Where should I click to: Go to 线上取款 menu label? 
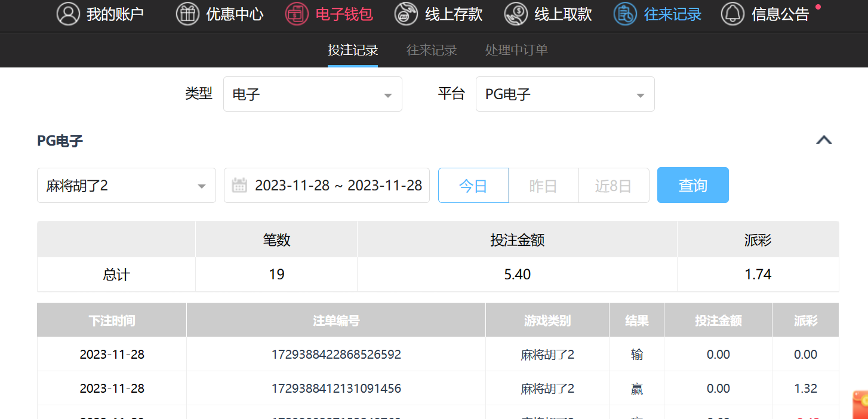[563, 14]
